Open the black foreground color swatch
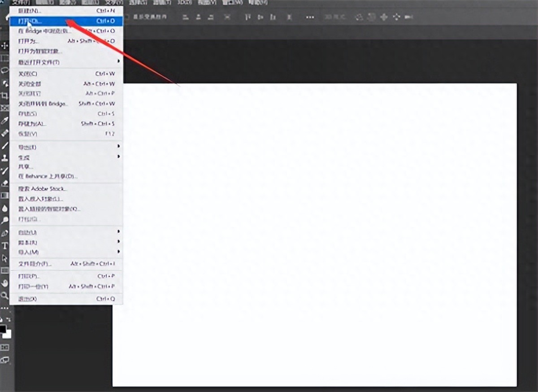 pyautogui.click(x=3, y=330)
